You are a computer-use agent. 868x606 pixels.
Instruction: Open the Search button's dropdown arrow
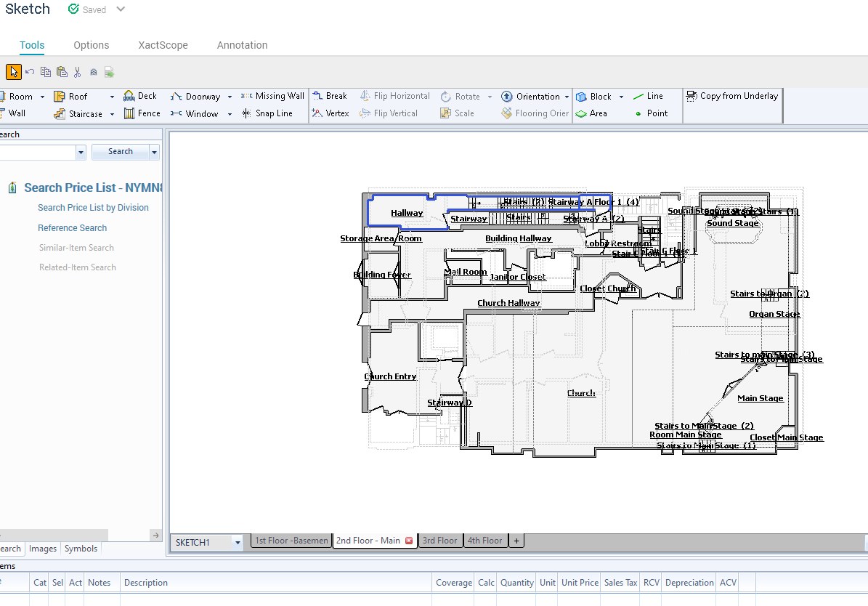(155, 152)
